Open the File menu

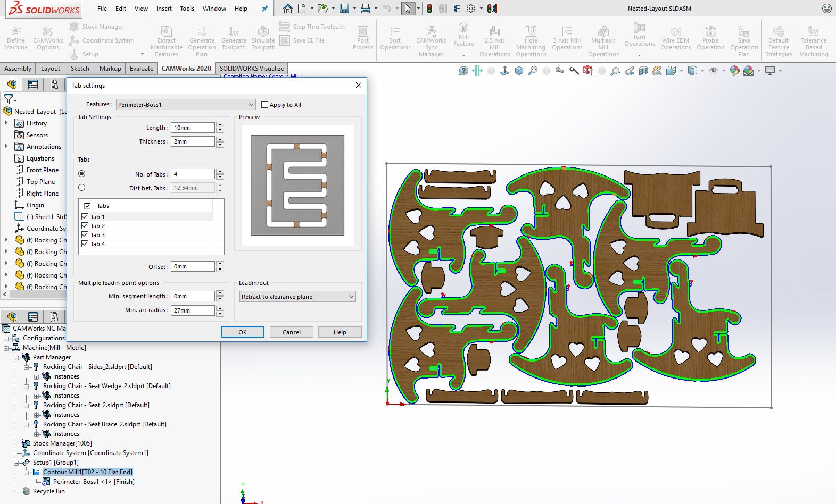click(102, 9)
